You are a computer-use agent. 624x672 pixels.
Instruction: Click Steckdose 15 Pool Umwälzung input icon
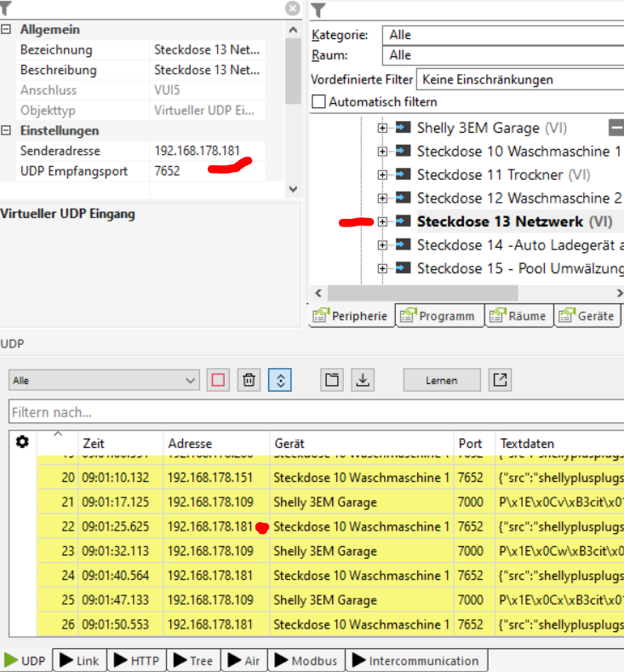click(x=403, y=267)
